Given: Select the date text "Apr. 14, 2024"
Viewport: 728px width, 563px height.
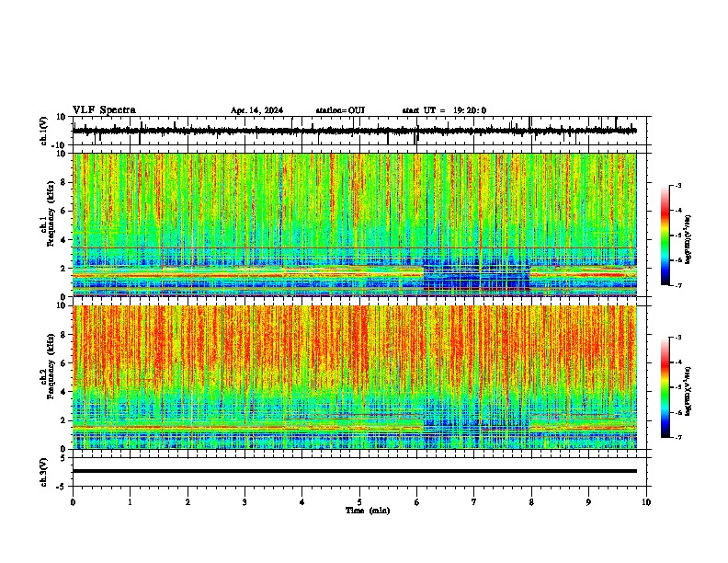Looking at the screenshot, I should tap(256, 110).
